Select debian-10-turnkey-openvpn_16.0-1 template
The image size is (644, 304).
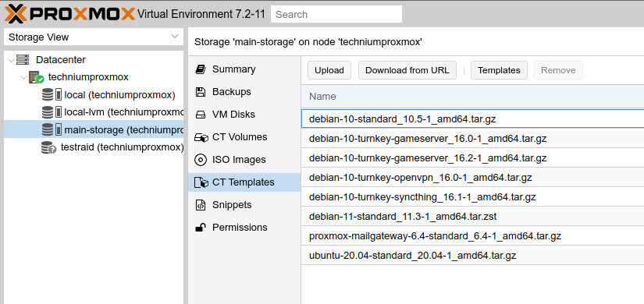[x=472, y=178]
